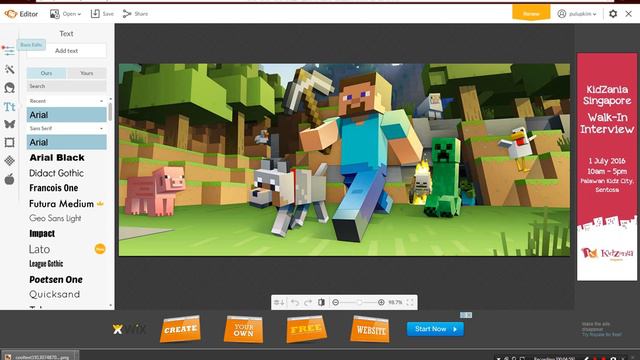
Task: Open the settings gear icon
Action: coord(613,14)
